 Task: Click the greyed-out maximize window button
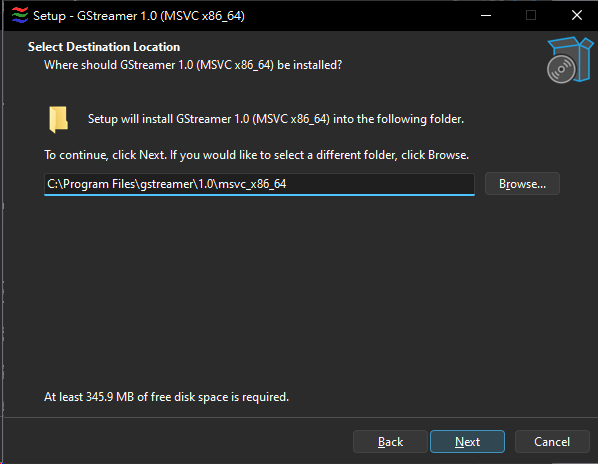click(531, 16)
